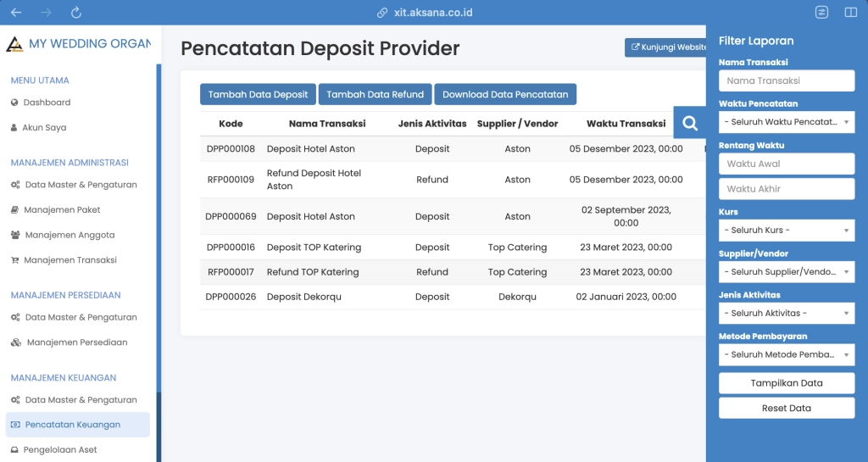Open the Kurs dropdown filter

tap(786, 231)
